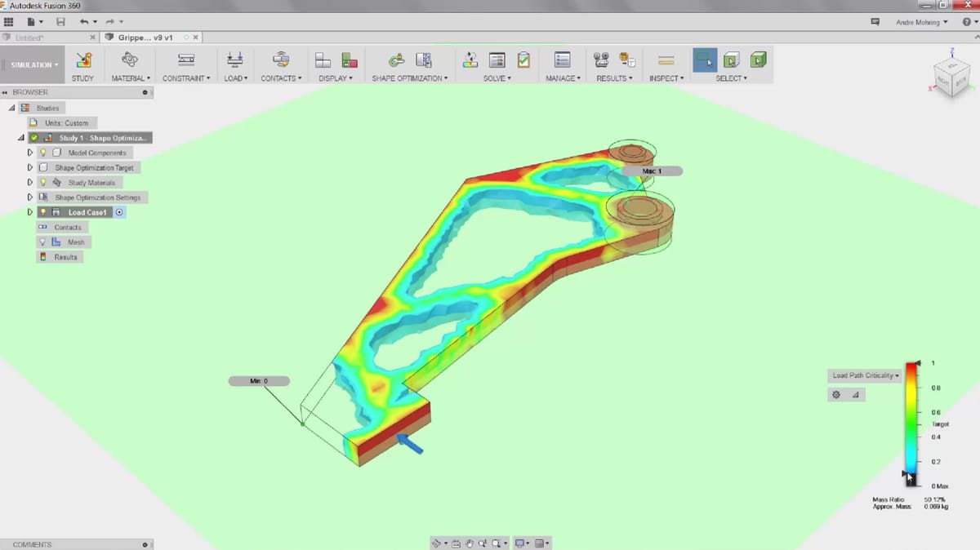Click the Solve status clipboard check icon
This screenshot has width=980, height=550.
pyautogui.click(x=523, y=60)
